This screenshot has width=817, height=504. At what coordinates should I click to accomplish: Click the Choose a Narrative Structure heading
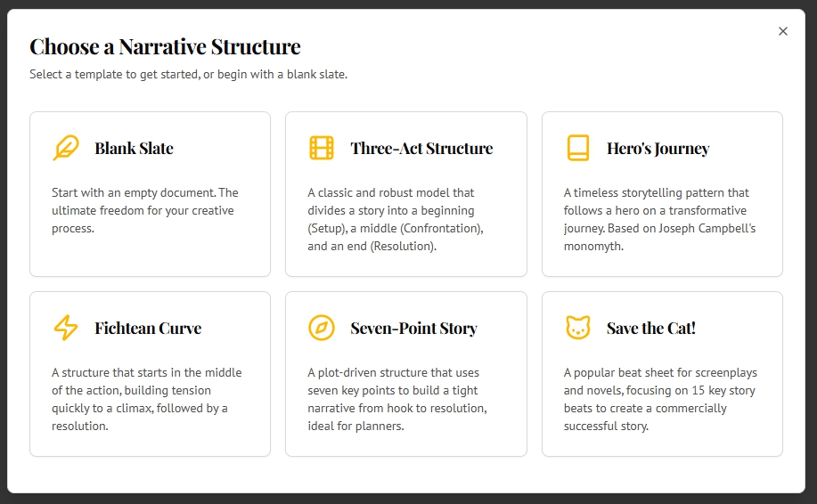(x=165, y=46)
